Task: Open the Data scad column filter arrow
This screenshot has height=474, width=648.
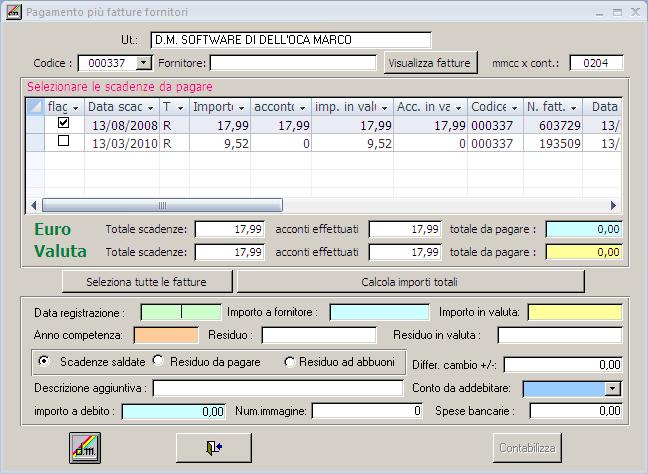Action: tap(150, 108)
